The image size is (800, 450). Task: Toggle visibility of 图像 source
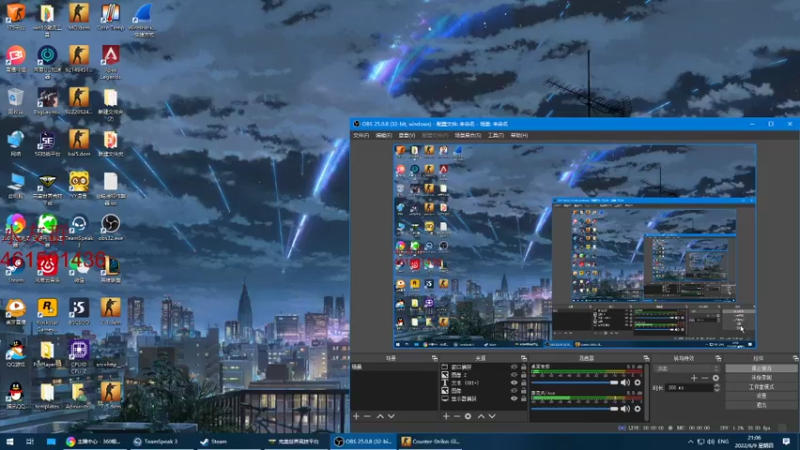coord(514,390)
